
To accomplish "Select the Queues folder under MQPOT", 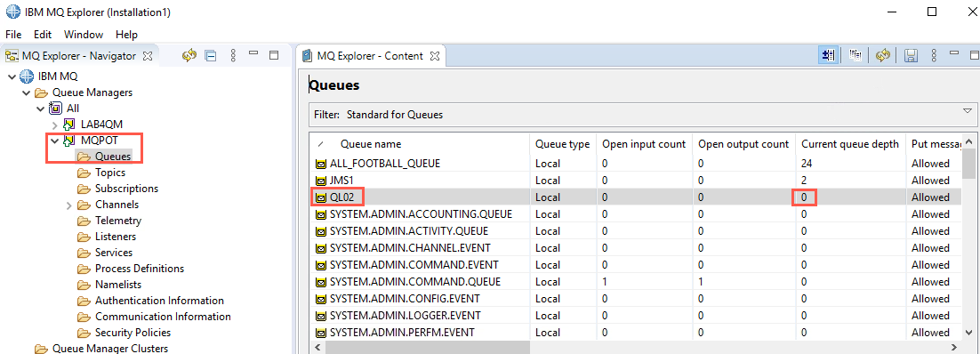I will pos(113,157).
